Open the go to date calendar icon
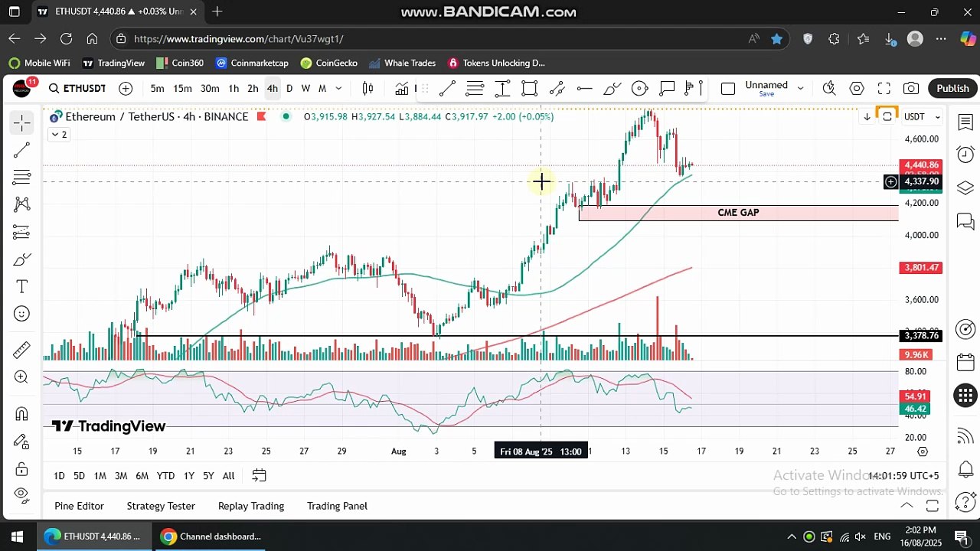Viewport: 980px width, 551px height. (259, 476)
